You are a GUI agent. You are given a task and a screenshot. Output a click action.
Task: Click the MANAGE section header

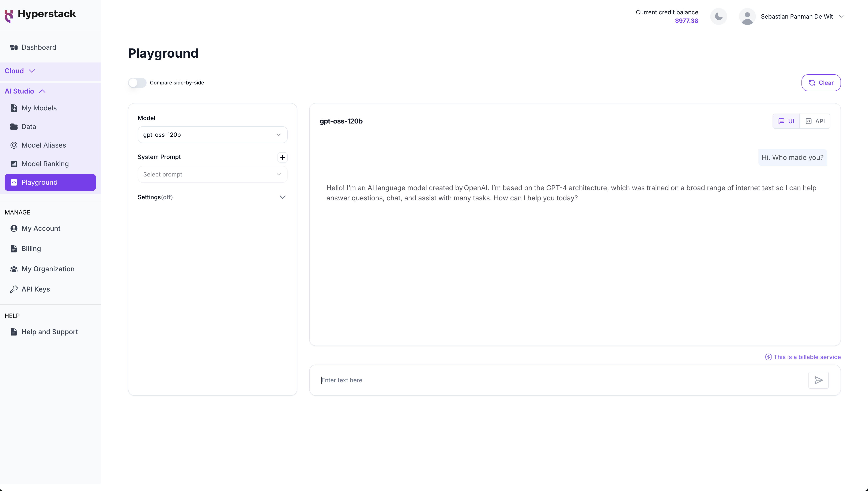[x=18, y=212]
